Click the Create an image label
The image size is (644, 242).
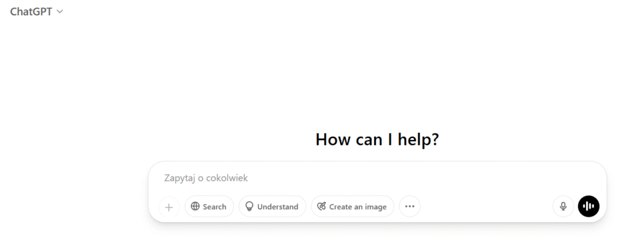358,207
